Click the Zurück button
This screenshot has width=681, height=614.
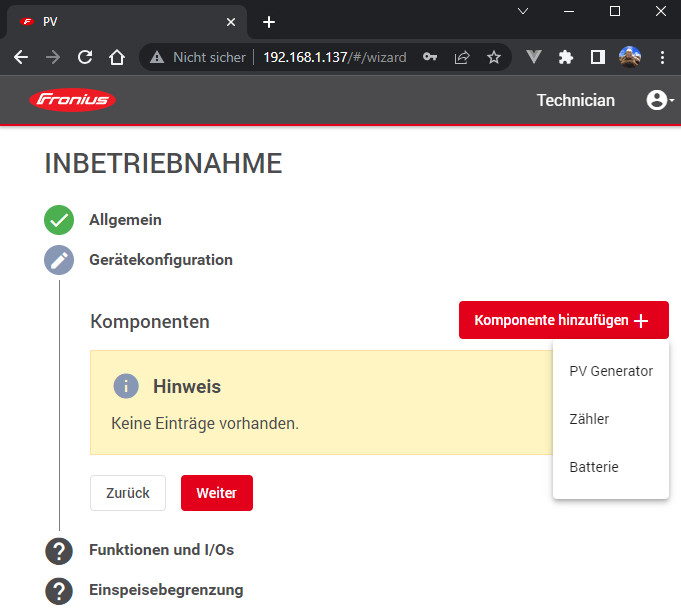pos(128,493)
